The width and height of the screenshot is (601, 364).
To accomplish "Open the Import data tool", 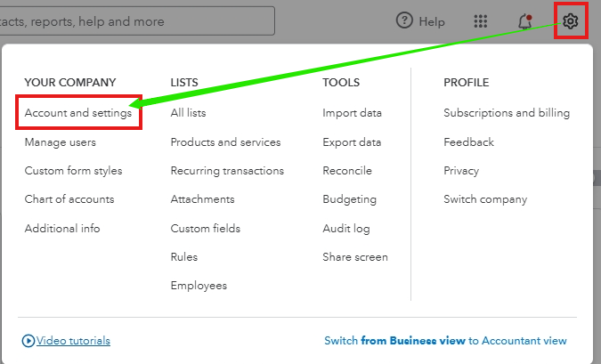I will (352, 113).
